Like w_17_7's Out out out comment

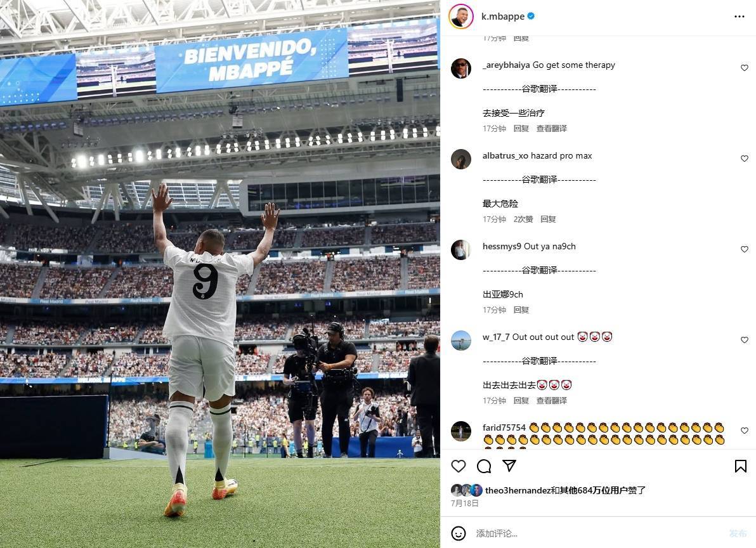(x=744, y=340)
